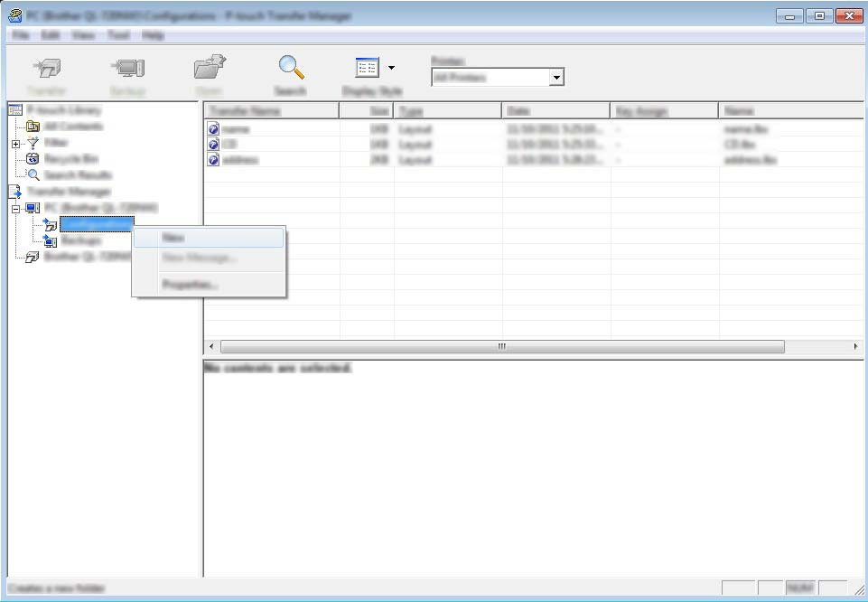Image resolution: width=868 pixels, height=602 pixels.
Task: Sort by Key Assign column header
Action: click(x=665, y=111)
